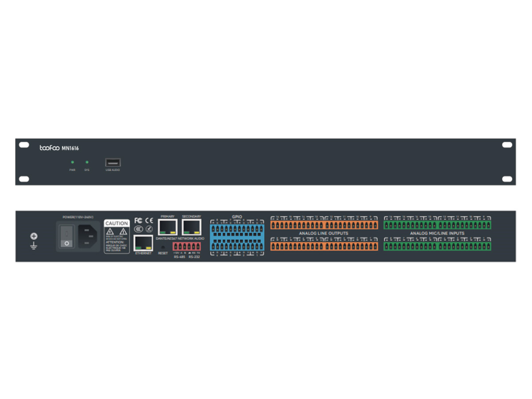Screen dimensions: 532x399
Task: Click the green SYS indicator light
Action: pos(87,162)
